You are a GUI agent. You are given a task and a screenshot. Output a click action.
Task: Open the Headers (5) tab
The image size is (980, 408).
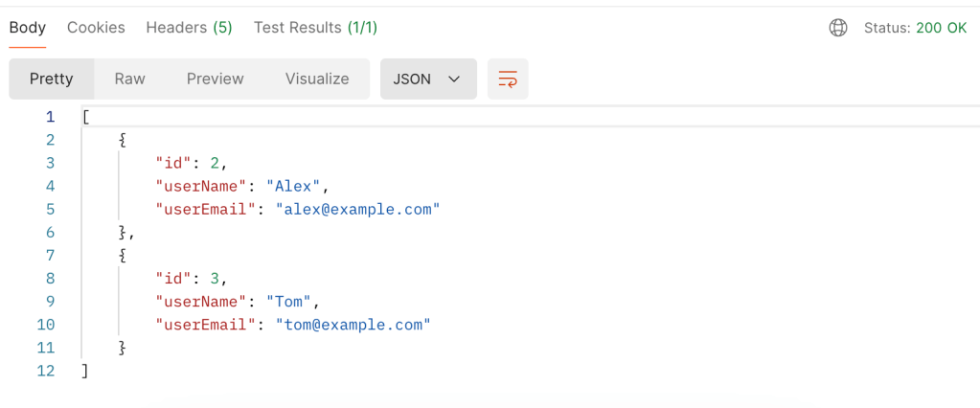click(x=189, y=28)
